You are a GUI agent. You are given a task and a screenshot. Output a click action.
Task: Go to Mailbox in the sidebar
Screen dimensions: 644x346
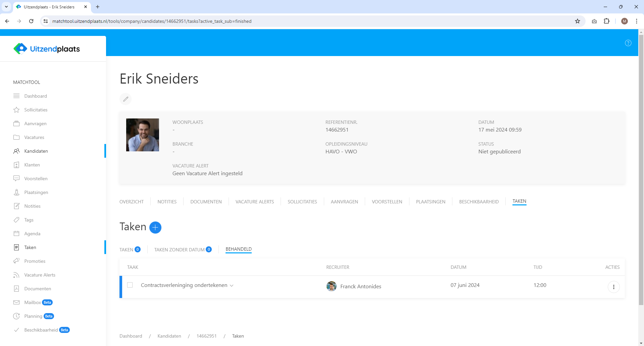pos(33,302)
